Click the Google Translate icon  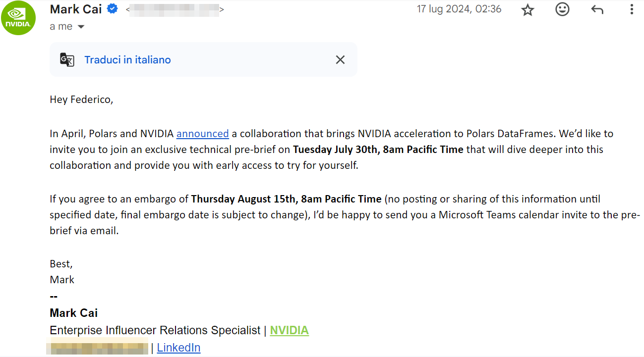click(67, 59)
